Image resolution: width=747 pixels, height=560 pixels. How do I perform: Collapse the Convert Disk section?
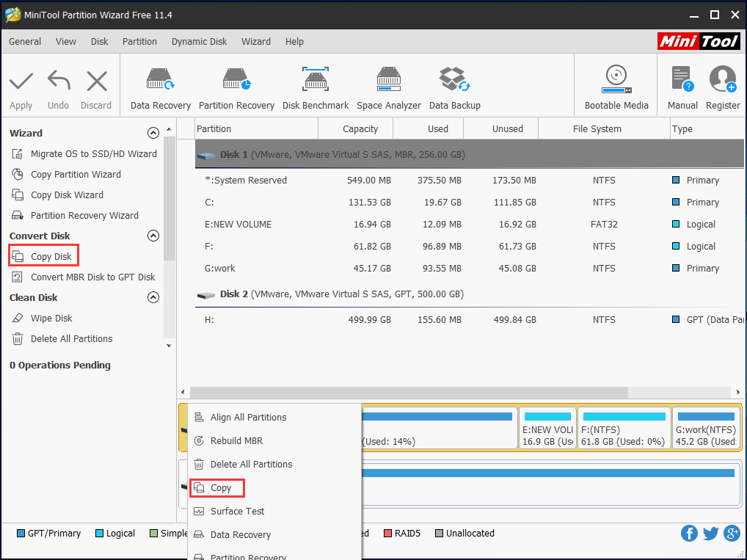click(153, 236)
